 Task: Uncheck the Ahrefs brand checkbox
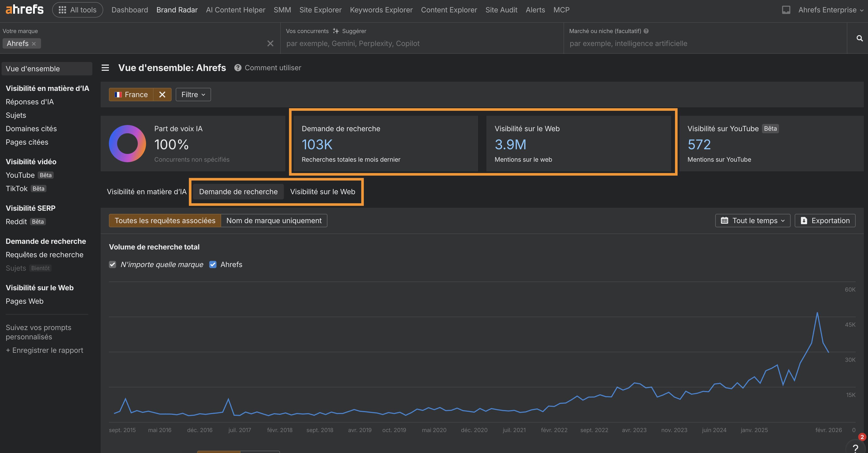[213, 264]
